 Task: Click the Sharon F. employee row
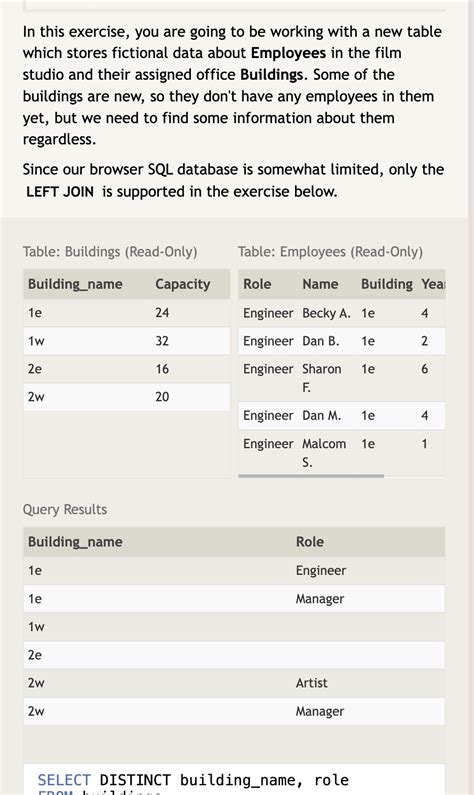342,378
